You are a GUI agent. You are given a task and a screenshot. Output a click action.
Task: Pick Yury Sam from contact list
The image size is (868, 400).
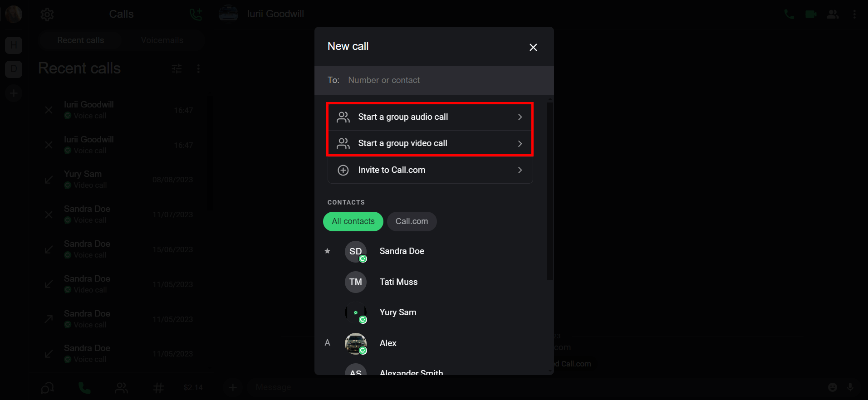click(x=397, y=312)
